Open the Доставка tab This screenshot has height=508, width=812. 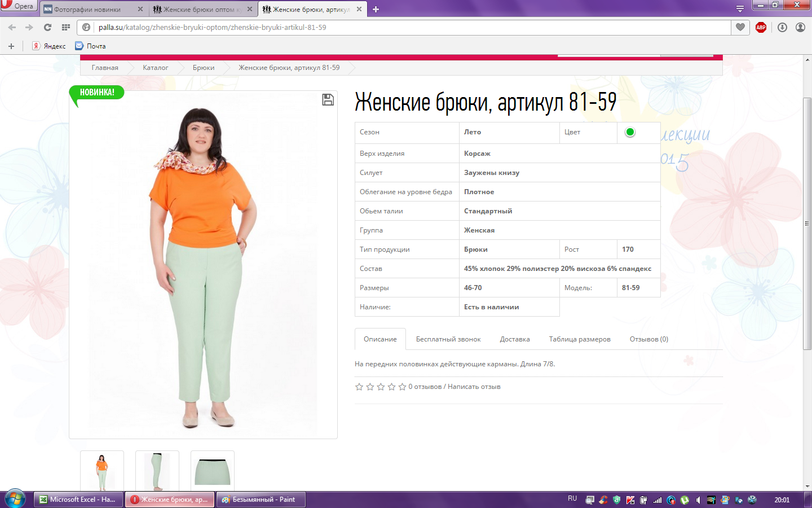tap(515, 339)
